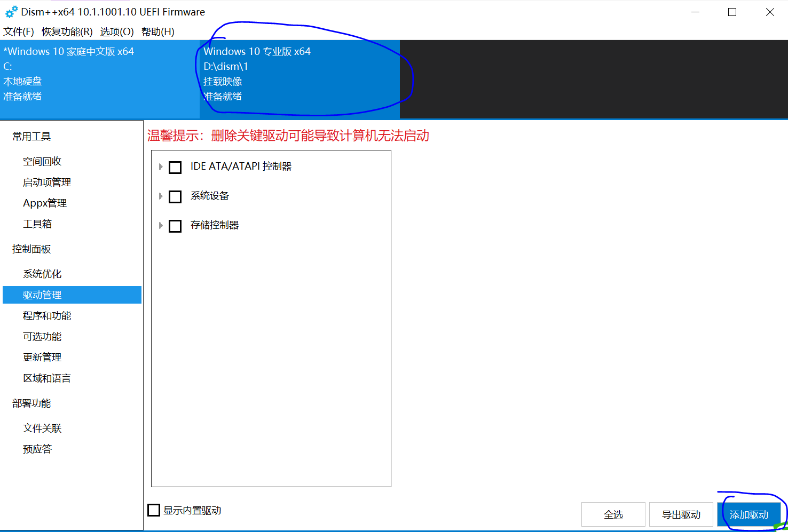Check the 系统设备 checkbox

point(175,196)
